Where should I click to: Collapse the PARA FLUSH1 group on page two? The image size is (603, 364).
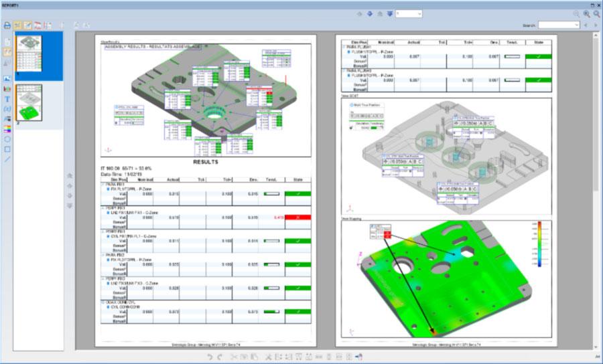pos(344,47)
